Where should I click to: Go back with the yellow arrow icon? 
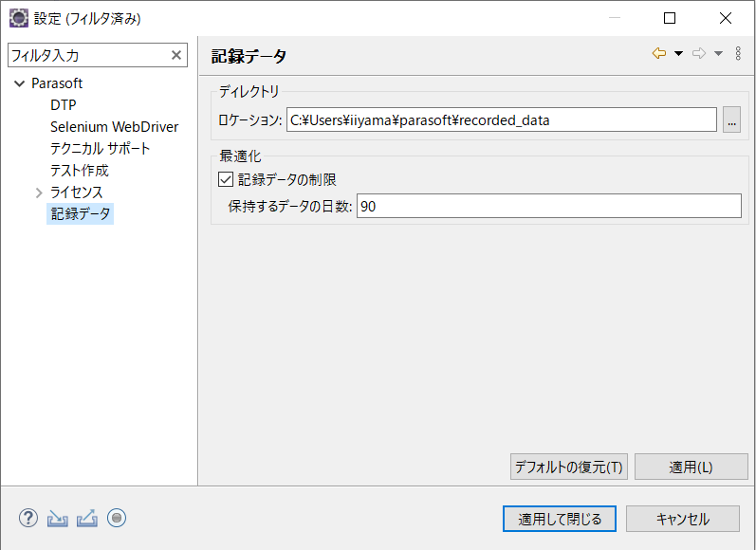(659, 53)
